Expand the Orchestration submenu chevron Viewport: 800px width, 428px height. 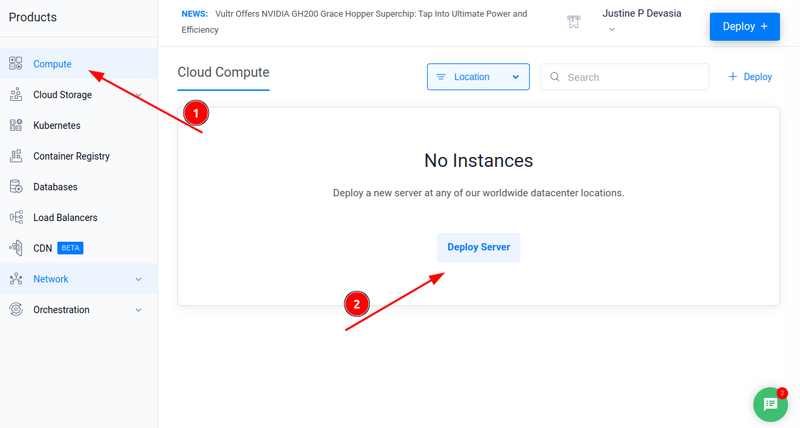click(138, 310)
